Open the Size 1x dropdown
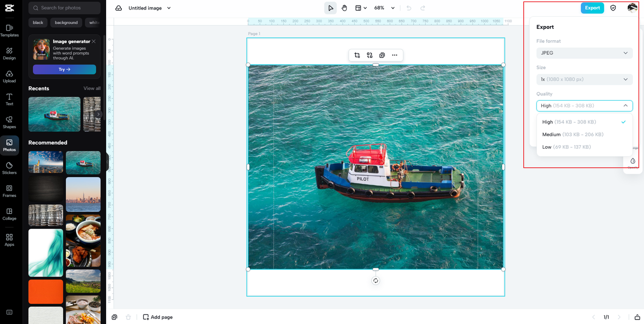This screenshot has height=324, width=644. click(584, 79)
